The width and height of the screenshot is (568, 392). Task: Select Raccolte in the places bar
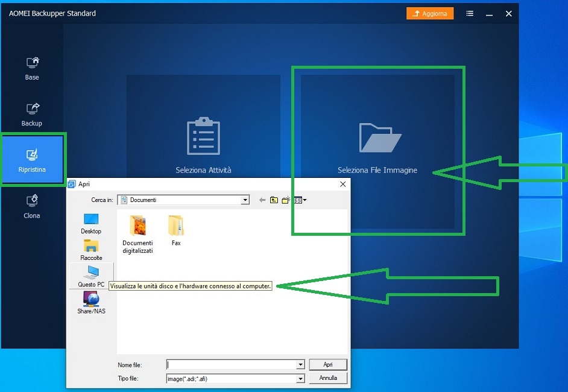pyautogui.click(x=91, y=250)
